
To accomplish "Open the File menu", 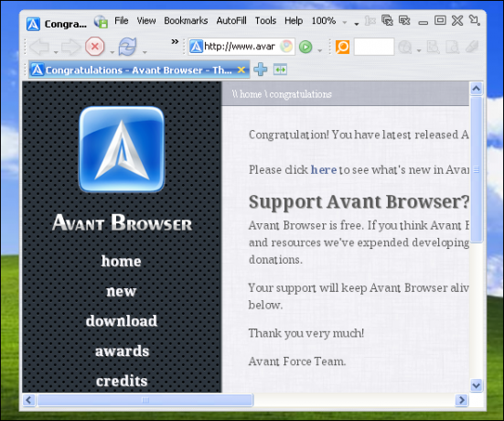I will coord(122,20).
